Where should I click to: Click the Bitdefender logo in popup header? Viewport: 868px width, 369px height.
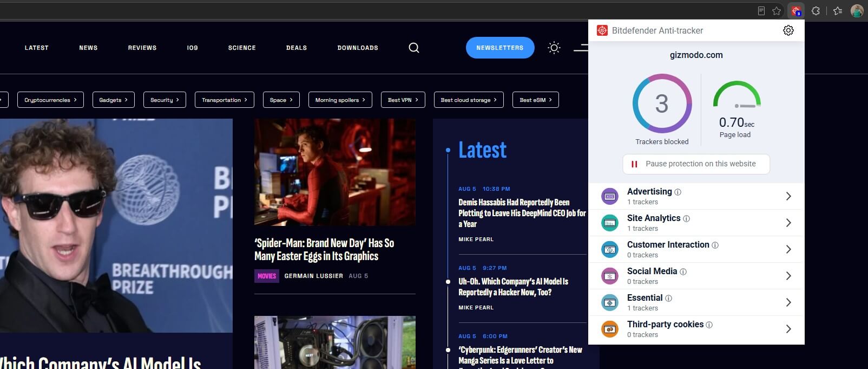[602, 30]
